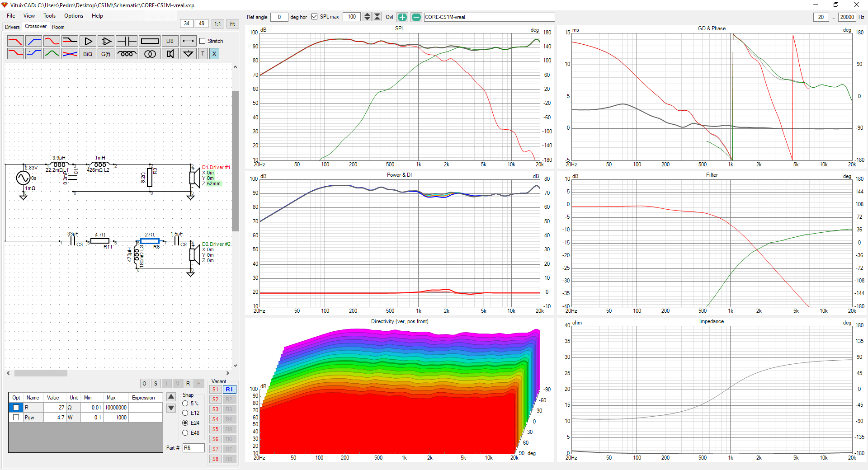
Task: Tick the Opt checkbox for row Pow
Action: tap(16, 418)
